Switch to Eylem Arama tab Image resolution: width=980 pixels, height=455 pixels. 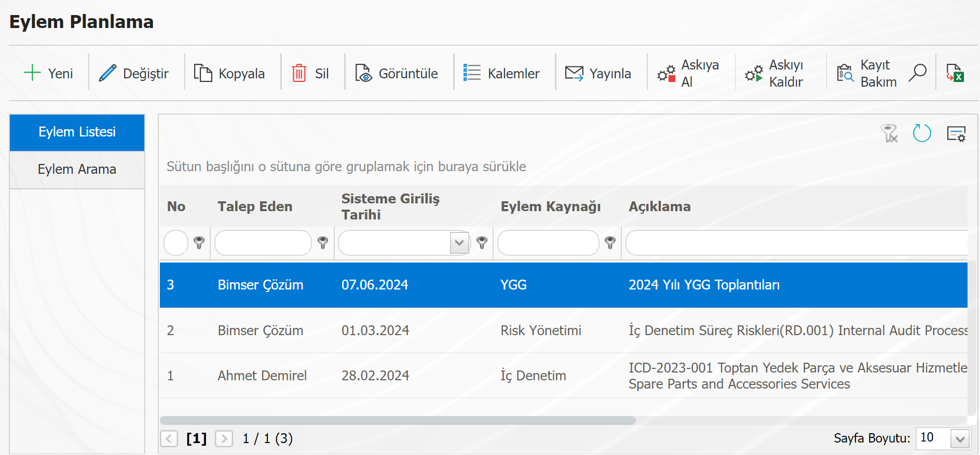pyautogui.click(x=77, y=170)
